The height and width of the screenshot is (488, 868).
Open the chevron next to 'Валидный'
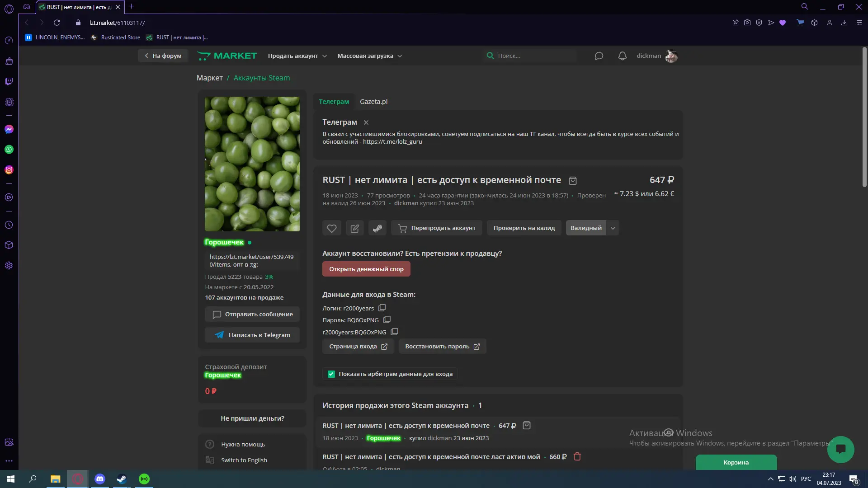click(x=613, y=228)
